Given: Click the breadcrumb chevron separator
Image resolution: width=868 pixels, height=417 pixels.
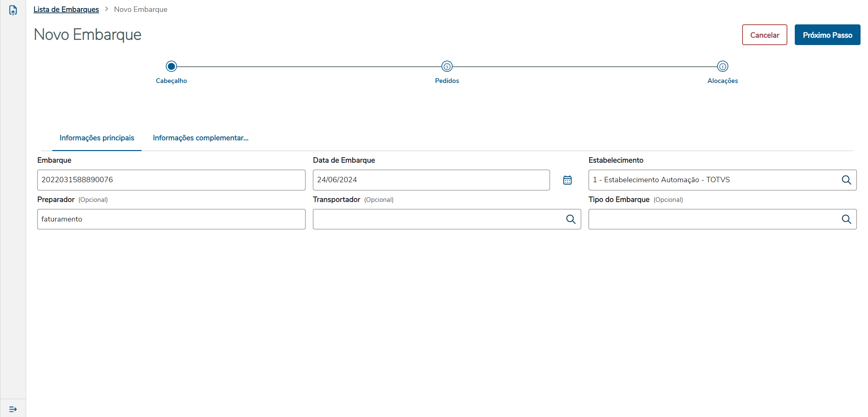Looking at the screenshot, I should (x=106, y=9).
